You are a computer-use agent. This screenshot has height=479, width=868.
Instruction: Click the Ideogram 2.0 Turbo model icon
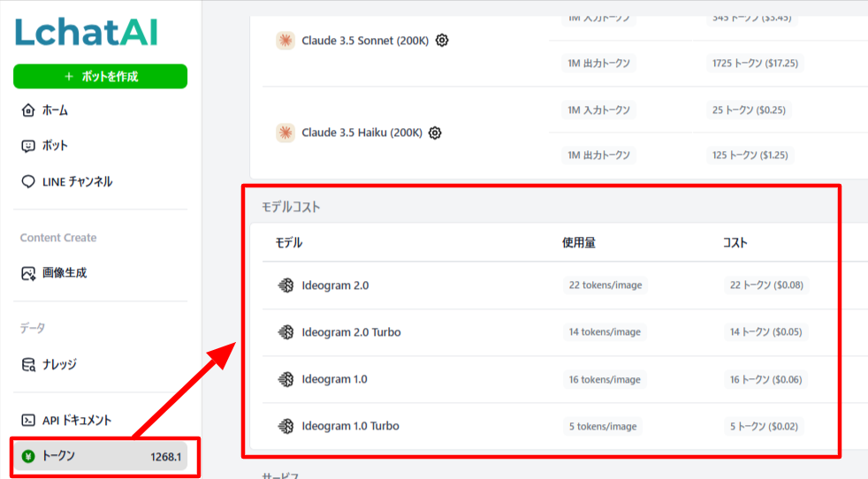point(286,332)
